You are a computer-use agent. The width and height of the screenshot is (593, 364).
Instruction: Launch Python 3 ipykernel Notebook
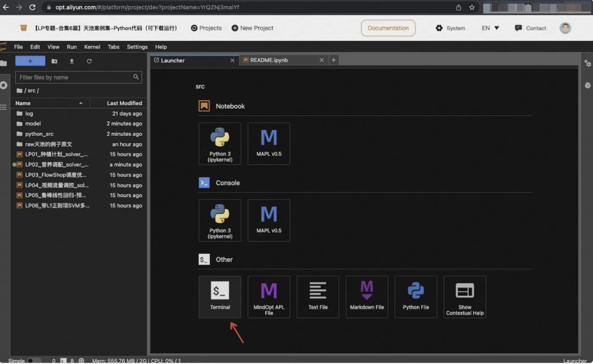(x=220, y=143)
